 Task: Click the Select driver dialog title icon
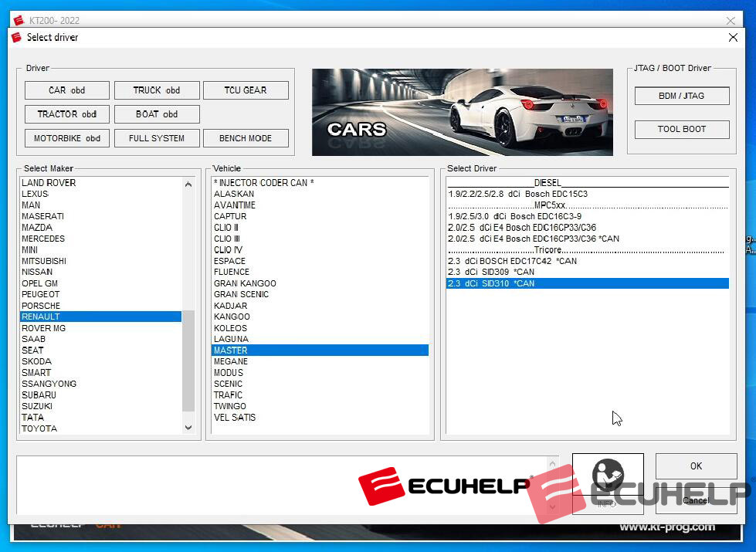pos(17,38)
